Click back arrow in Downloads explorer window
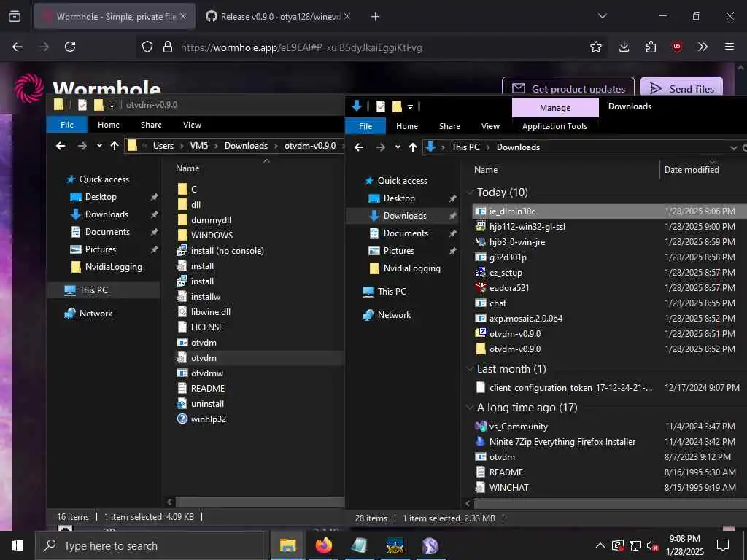This screenshot has height=560, width=747. point(359,147)
